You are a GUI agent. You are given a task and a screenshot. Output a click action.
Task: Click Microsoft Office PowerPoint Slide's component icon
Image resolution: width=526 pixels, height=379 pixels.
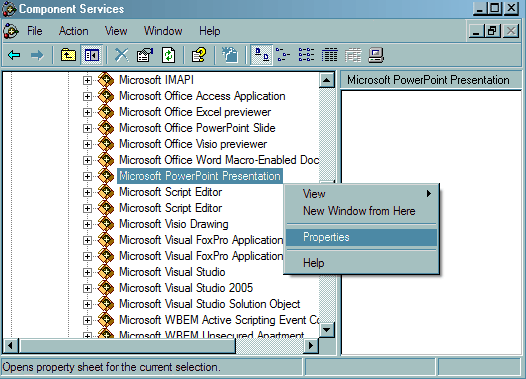(106, 127)
